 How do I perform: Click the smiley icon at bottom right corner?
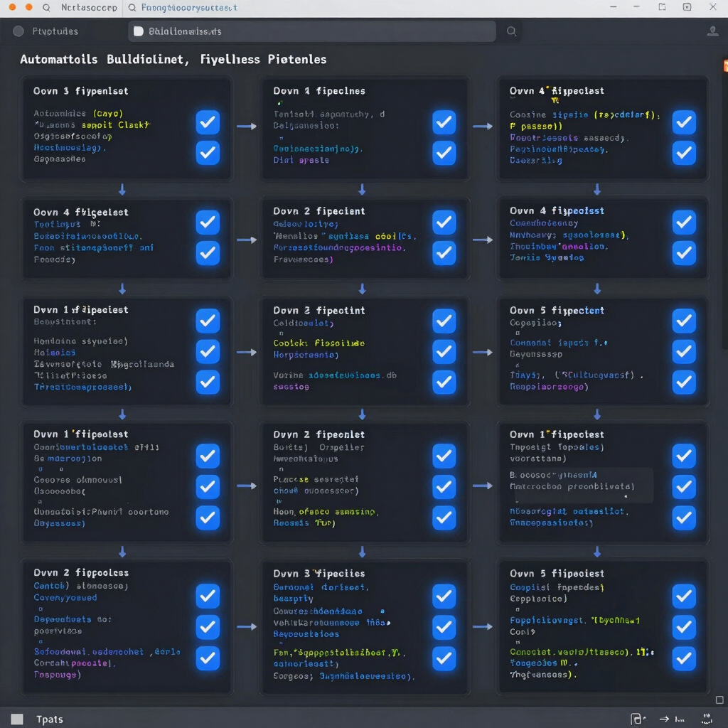pyautogui.click(x=707, y=719)
